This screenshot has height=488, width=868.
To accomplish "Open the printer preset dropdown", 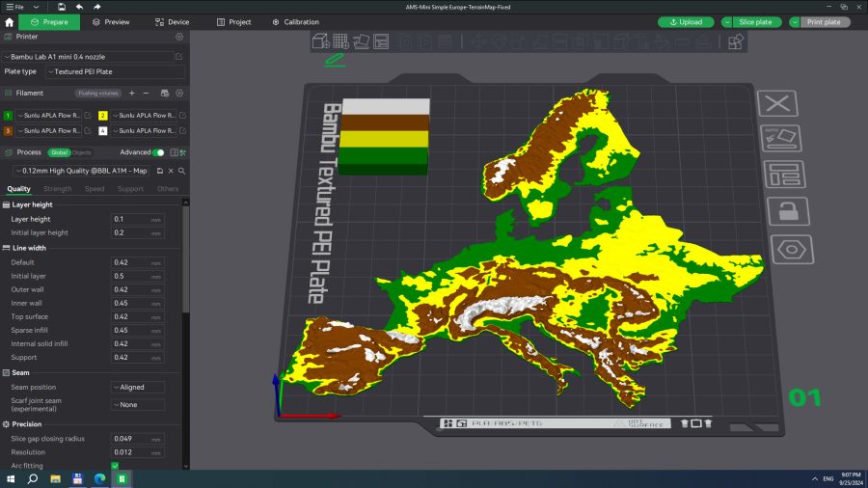I will tap(88, 57).
